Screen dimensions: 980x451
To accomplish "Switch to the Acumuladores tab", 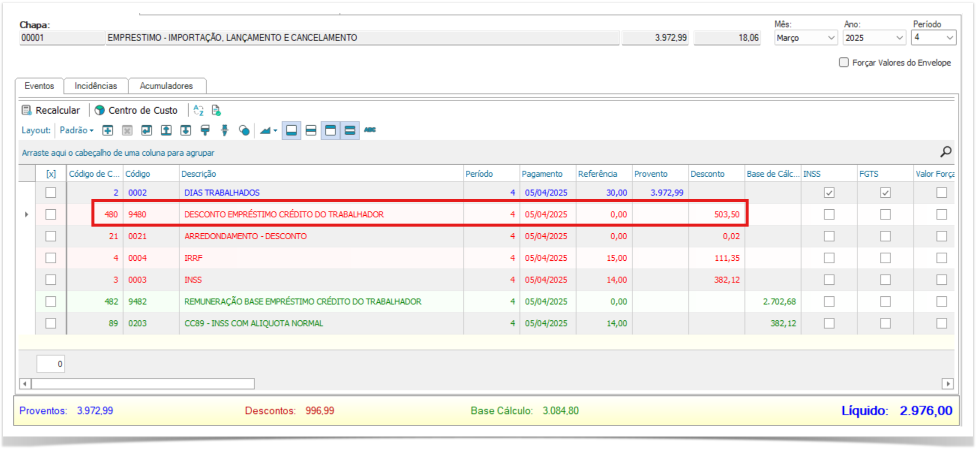I will [166, 86].
